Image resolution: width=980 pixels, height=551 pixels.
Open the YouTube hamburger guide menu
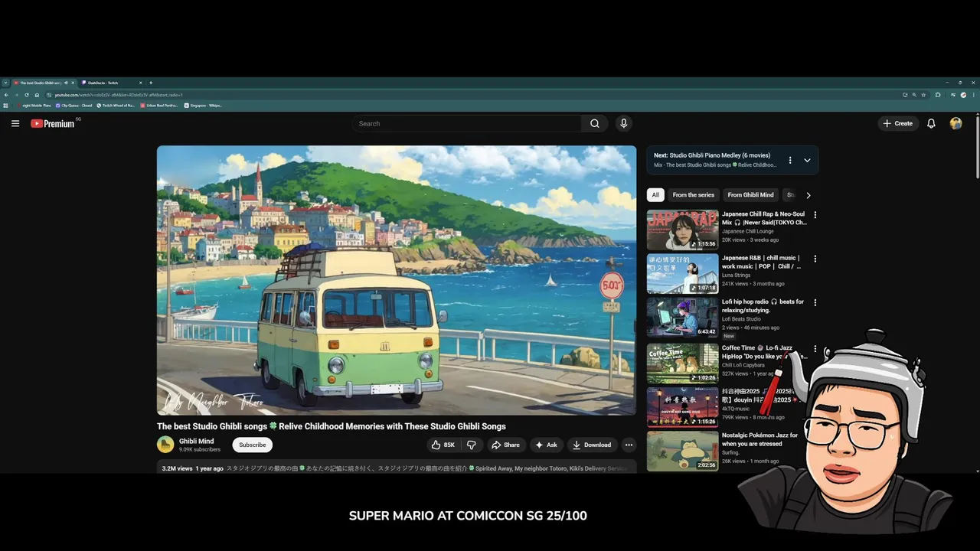point(15,123)
